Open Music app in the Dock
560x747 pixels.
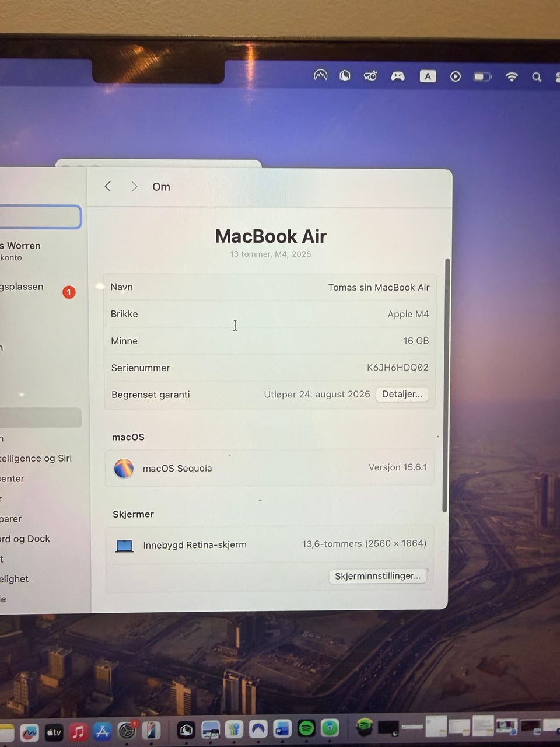[78, 731]
